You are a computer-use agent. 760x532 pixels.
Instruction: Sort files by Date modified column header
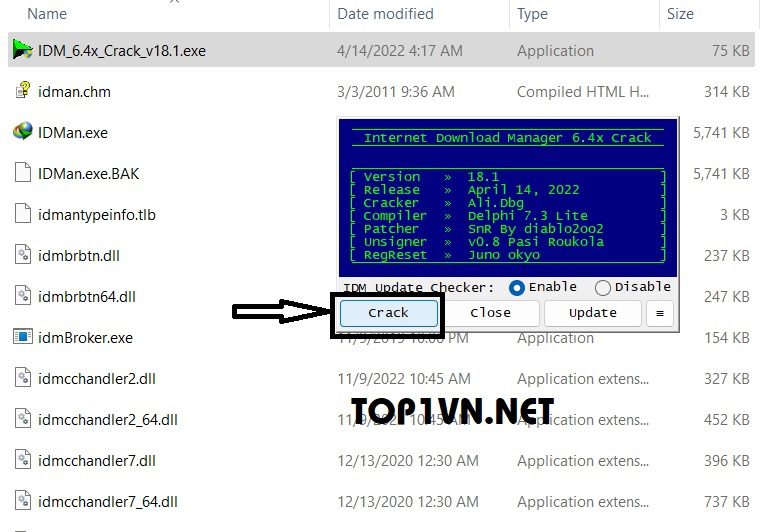(385, 14)
